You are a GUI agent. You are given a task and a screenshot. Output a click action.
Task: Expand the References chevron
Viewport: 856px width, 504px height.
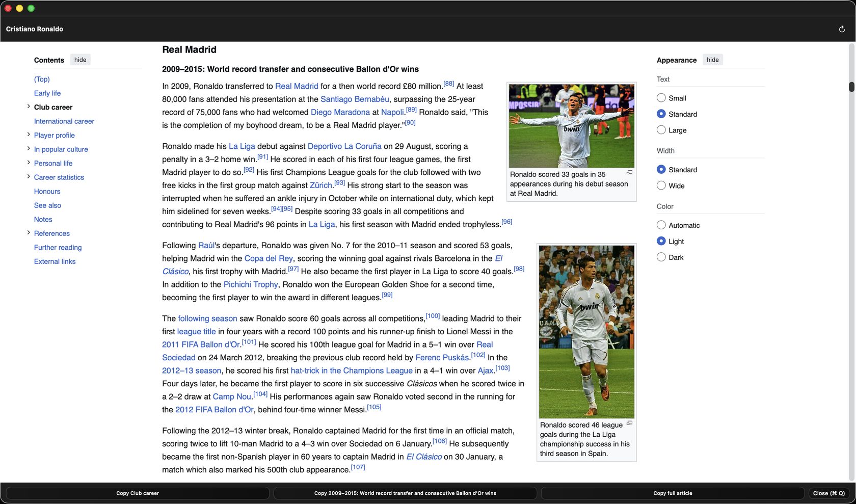click(29, 233)
